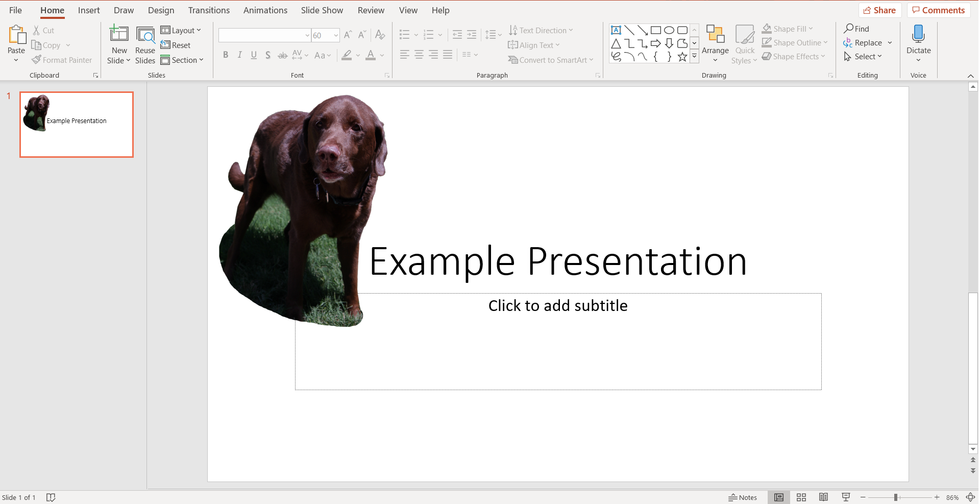The height and width of the screenshot is (504, 980).
Task: Click the zoom slider handle
Action: [x=896, y=497]
